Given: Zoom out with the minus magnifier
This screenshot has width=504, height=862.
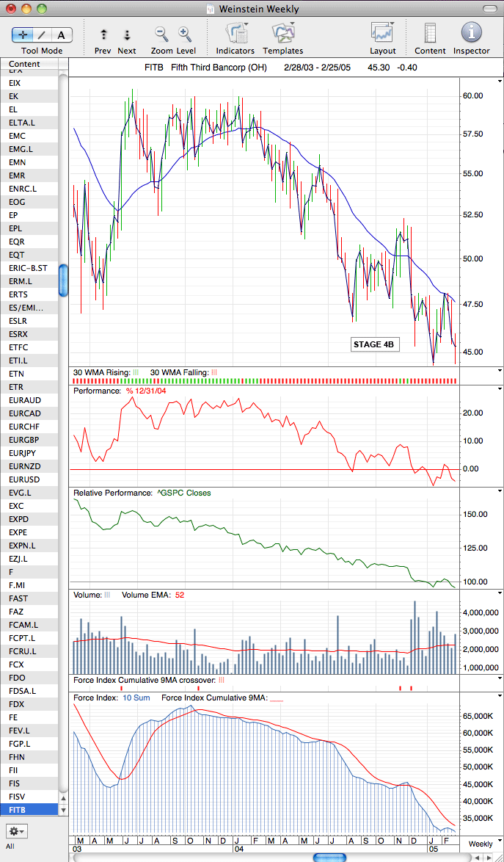Looking at the screenshot, I should click(162, 35).
